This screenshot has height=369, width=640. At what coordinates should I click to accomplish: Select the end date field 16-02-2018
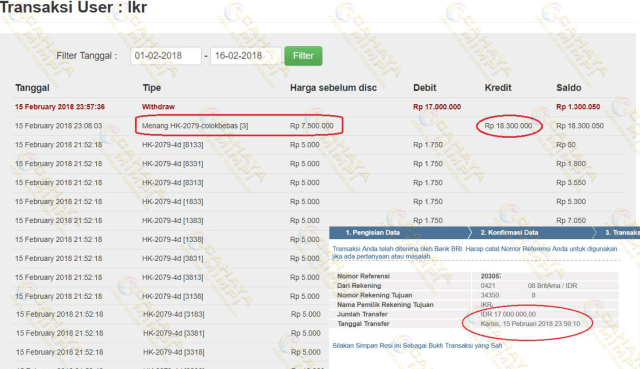click(246, 56)
